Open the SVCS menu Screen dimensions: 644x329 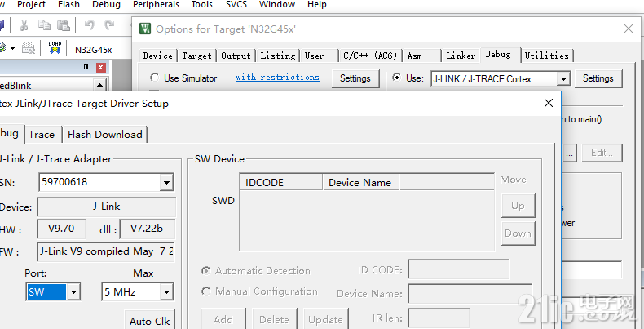236,5
